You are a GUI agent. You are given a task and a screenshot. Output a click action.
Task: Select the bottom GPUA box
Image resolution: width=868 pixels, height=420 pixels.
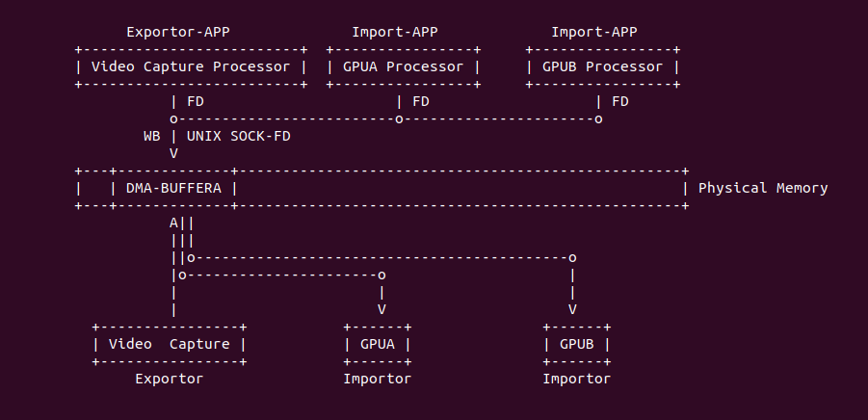pos(378,344)
